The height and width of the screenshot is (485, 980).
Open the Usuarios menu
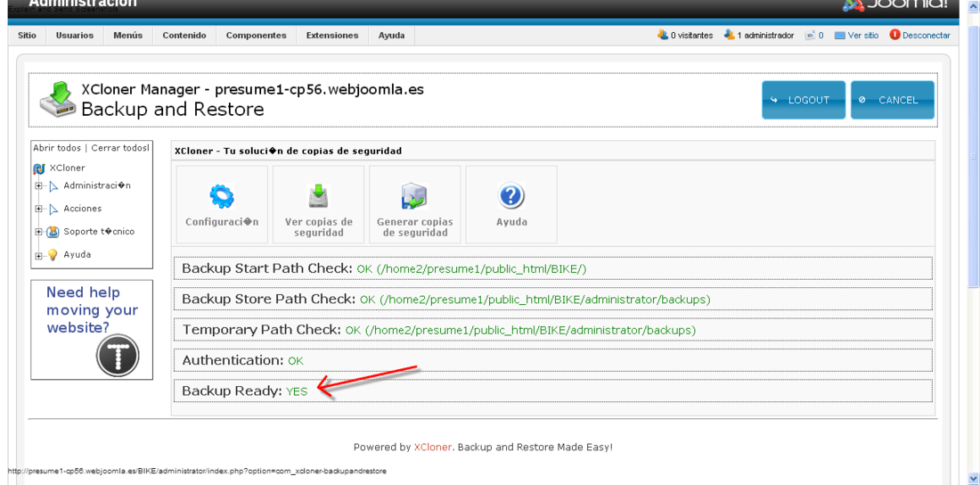[74, 36]
